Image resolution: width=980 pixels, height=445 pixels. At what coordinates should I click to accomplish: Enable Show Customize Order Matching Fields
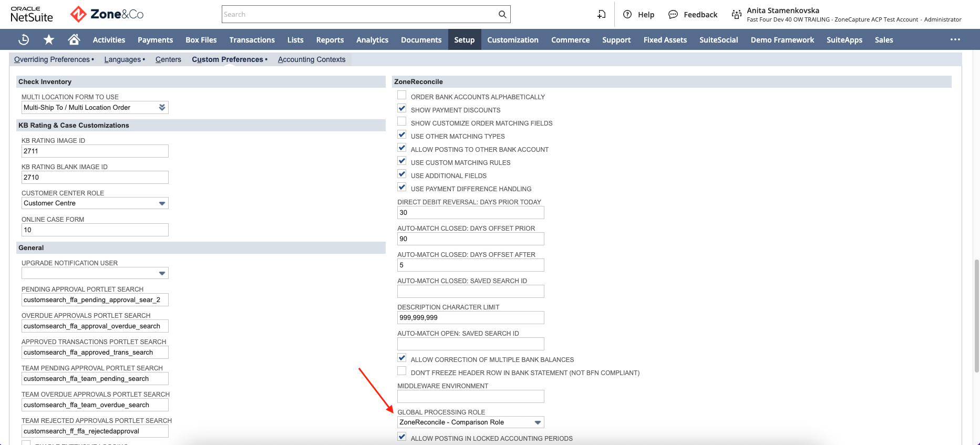pos(402,121)
